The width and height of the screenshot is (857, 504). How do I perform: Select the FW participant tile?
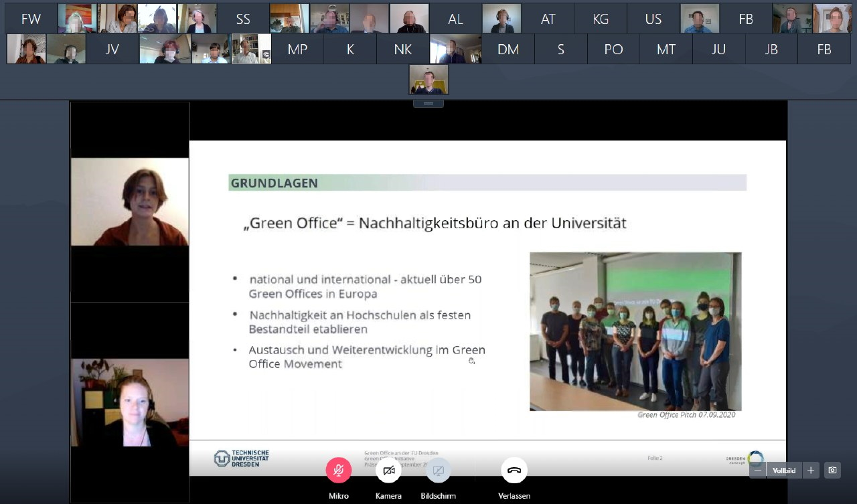click(31, 18)
